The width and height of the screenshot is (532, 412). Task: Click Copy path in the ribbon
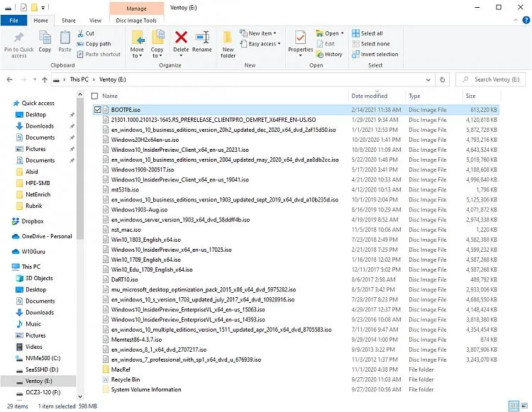94,44
